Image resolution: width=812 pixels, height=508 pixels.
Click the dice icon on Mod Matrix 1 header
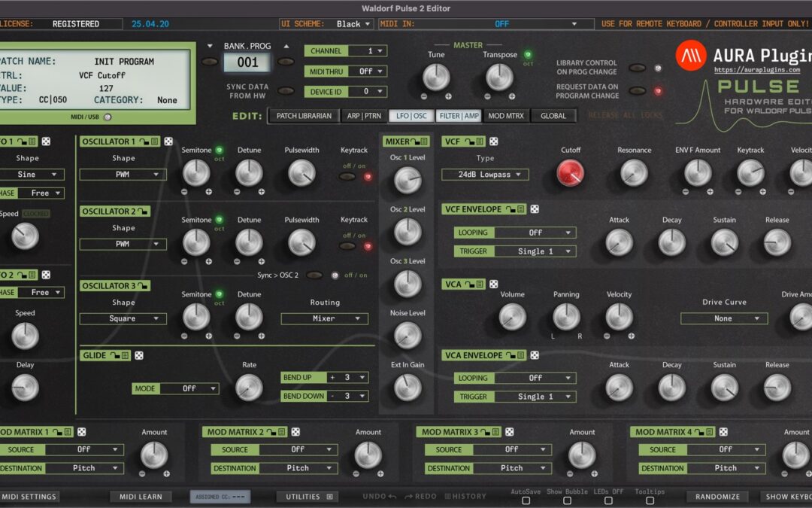pos(81,433)
